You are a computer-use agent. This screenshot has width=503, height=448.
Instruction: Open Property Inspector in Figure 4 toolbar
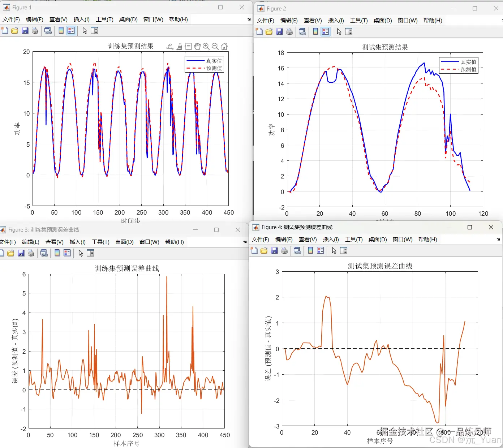tap(344, 251)
